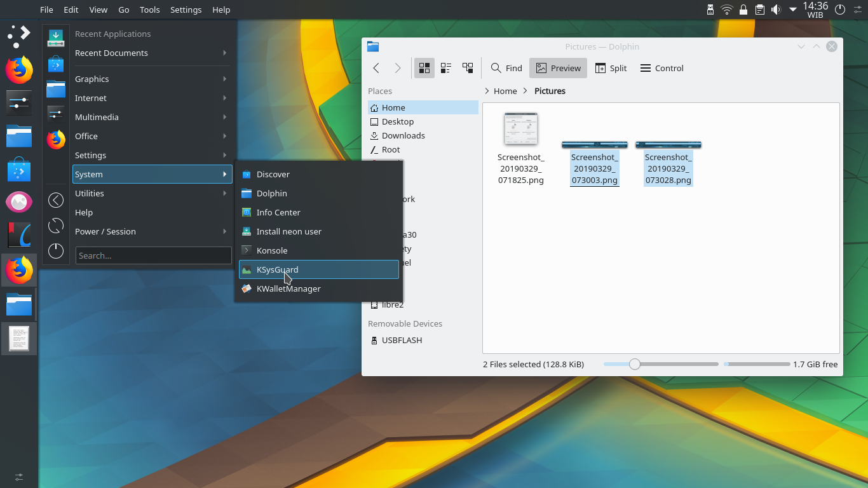Open the Konsole terminal
The width and height of the screenshot is (868, 488).
(272, 250)
